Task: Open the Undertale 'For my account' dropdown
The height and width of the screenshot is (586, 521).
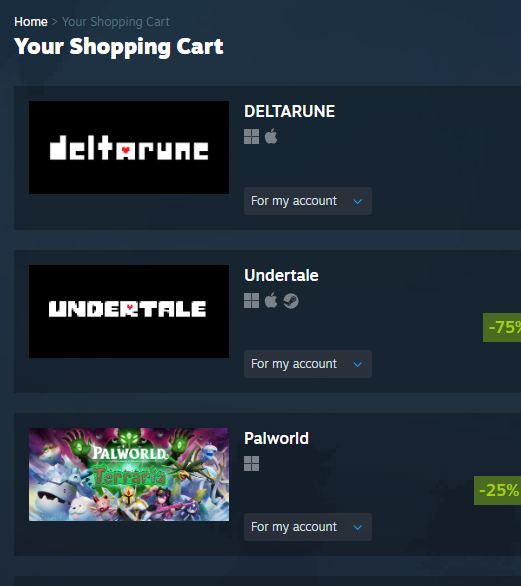Action: pyautogui.click(x=308, y=364)
